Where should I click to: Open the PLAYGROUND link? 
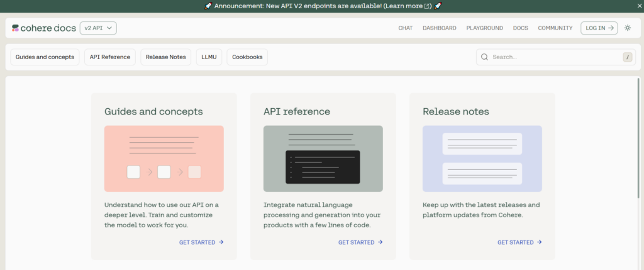[x=485, y=28]
